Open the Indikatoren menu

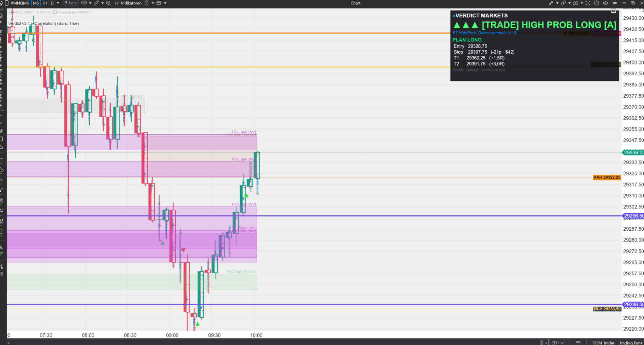[128, 3]
